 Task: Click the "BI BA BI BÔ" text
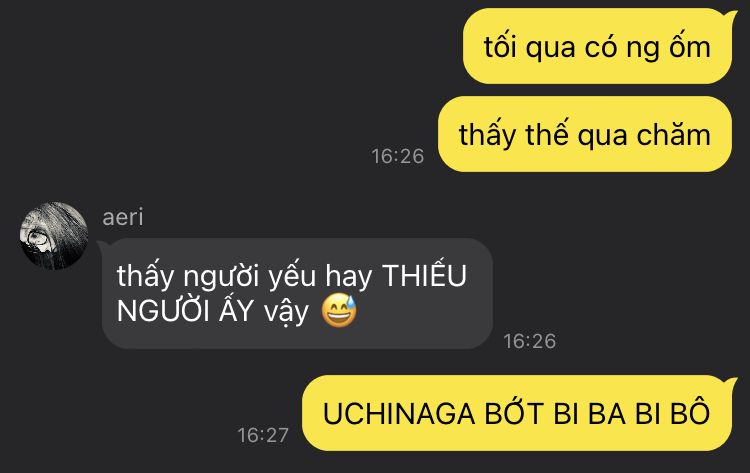(631, 412)
